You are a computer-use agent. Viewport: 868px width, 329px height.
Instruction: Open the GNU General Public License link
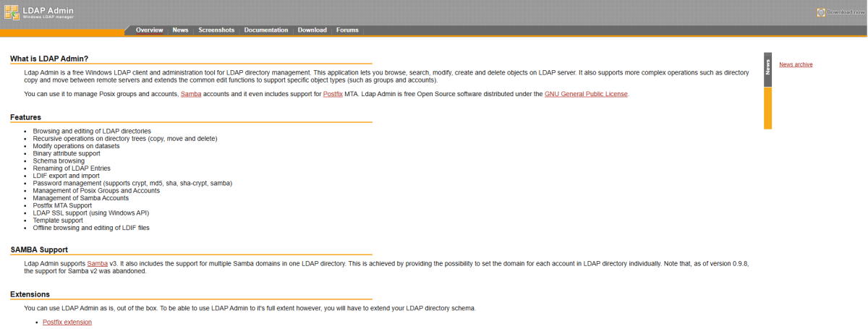(587, 94)
